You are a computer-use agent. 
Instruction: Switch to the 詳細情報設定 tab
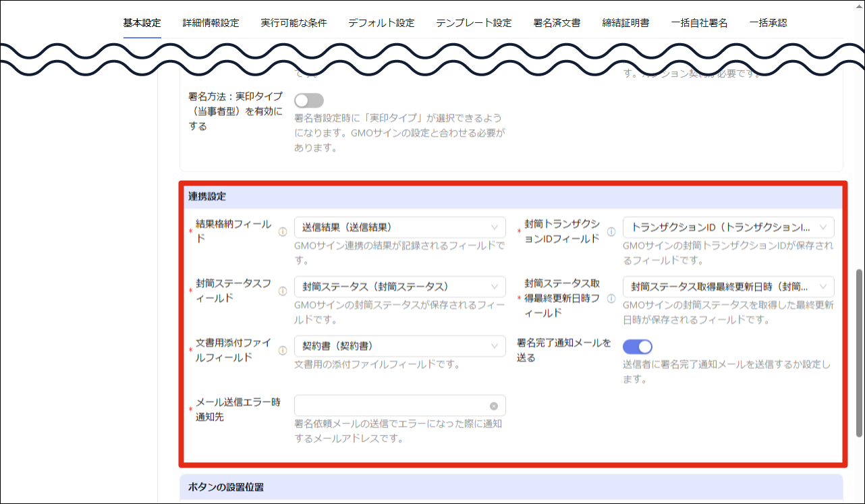click(x=211, y=23)
